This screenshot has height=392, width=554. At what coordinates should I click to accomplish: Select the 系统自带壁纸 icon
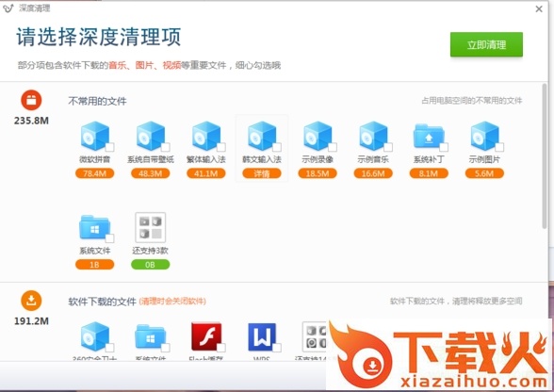151,136
